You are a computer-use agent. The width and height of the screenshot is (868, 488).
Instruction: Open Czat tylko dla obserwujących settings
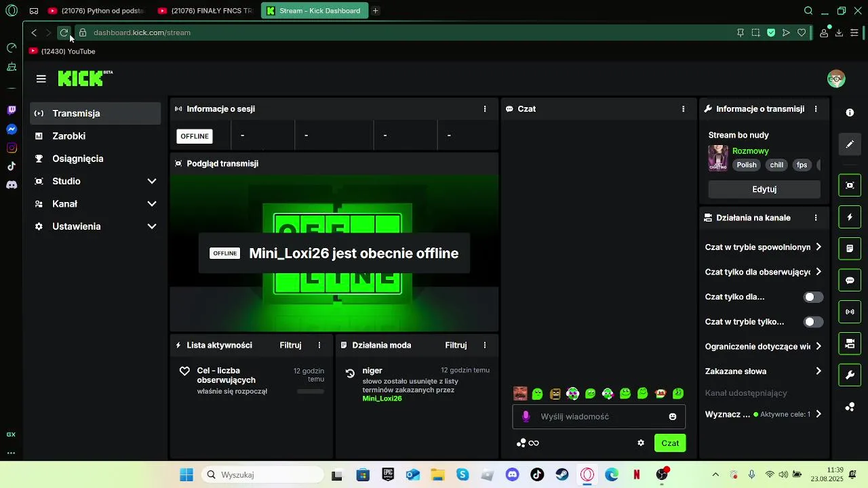pos(764,272)
